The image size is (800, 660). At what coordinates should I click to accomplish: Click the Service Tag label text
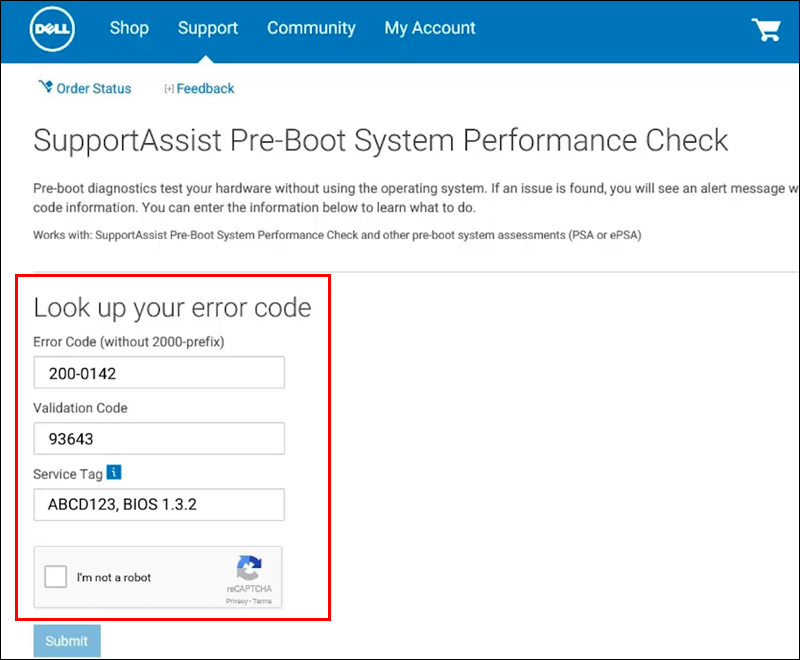68,474
